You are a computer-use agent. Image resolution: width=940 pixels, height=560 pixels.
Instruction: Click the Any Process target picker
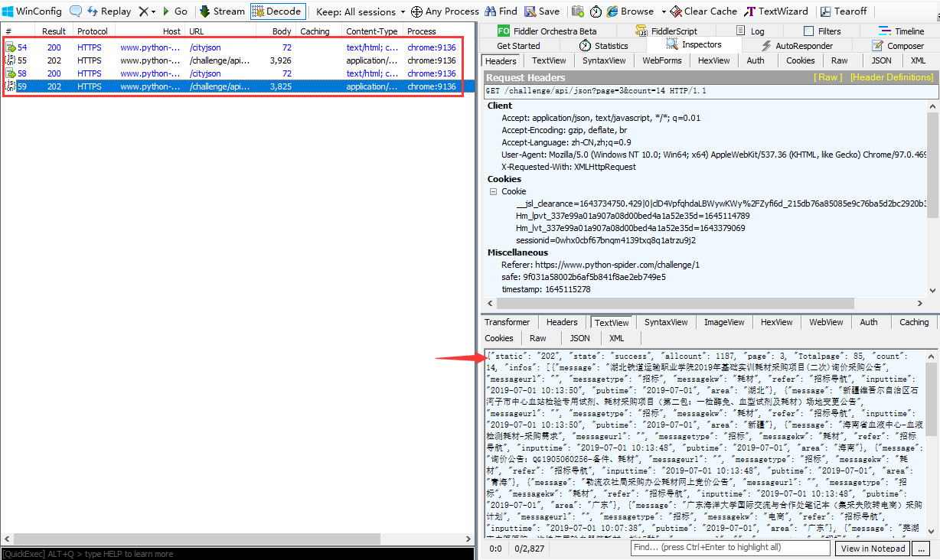(x=445, y=11)
